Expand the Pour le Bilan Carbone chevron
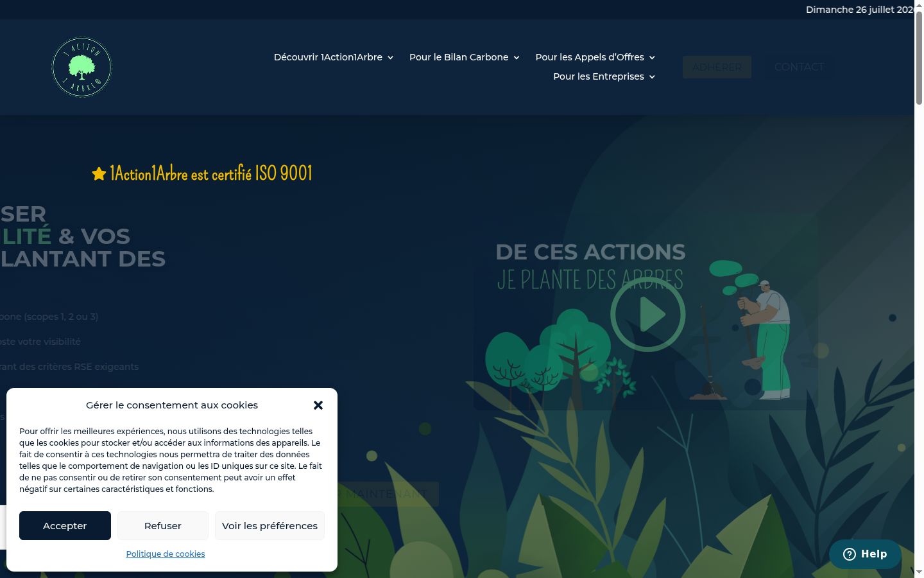Image resolution: width=924 pixels, height=578 pixels. [x=517, y=58]
